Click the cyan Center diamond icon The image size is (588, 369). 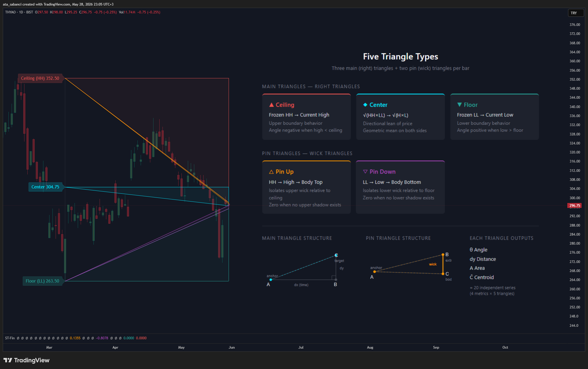point(365,105)
